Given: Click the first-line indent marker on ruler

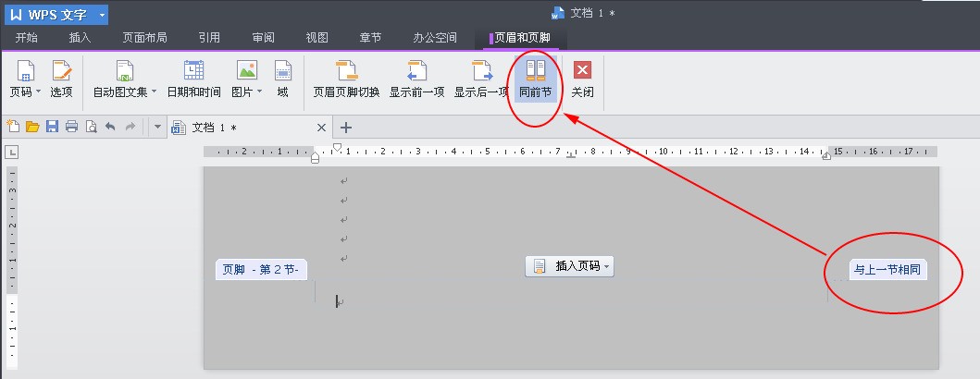Looking at the screenshot, I should (x=337, y=147).
